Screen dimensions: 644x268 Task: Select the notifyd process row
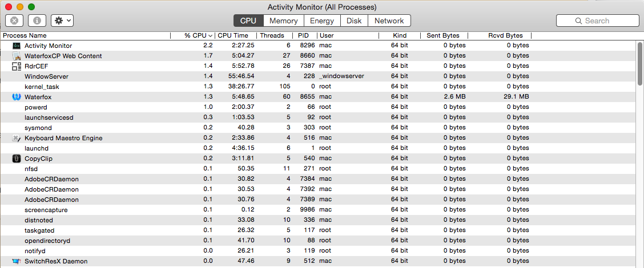(319, 251)
